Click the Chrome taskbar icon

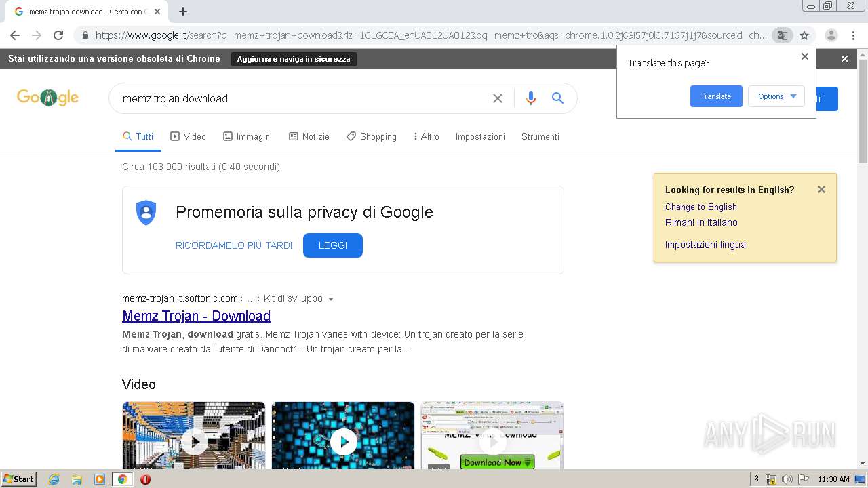[123, 479]
